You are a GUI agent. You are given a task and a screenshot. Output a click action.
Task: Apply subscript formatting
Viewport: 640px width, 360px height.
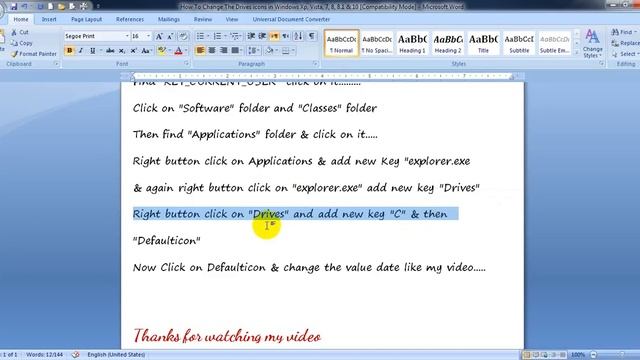click(122, 51)
